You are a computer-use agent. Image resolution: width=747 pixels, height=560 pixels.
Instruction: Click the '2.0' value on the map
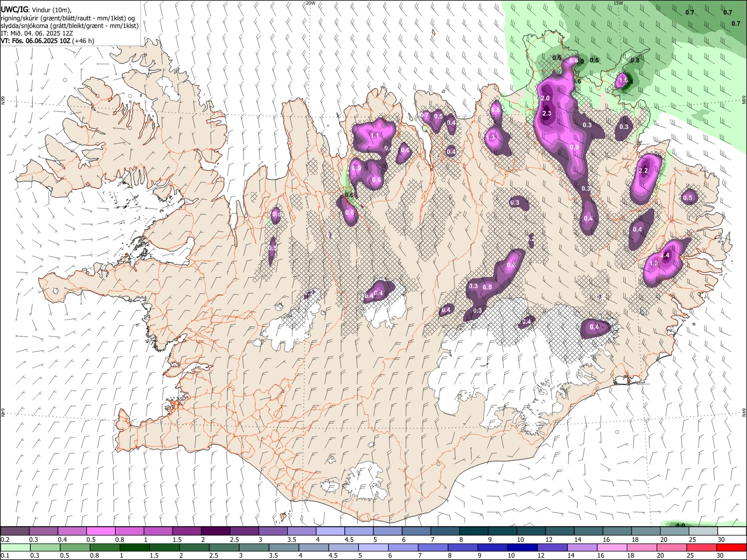[x=546, y=98]
